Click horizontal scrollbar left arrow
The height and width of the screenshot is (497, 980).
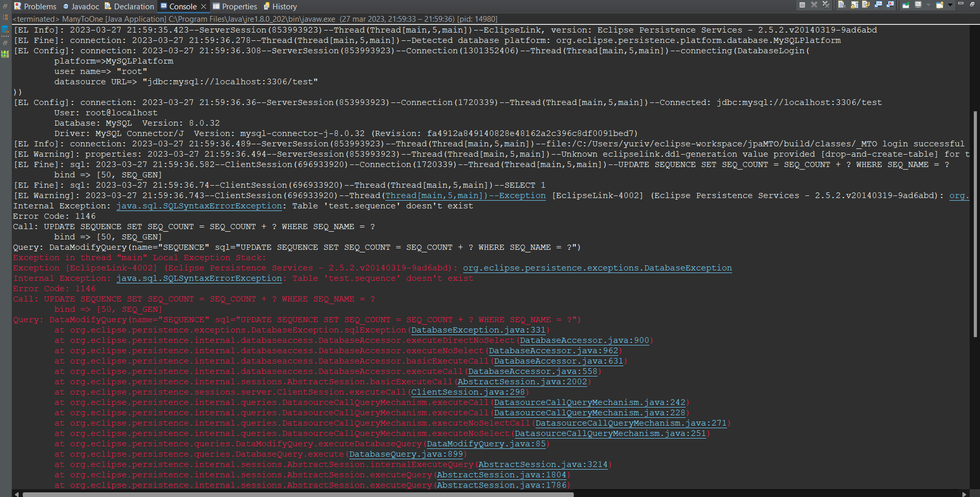(x=17, y=494)
